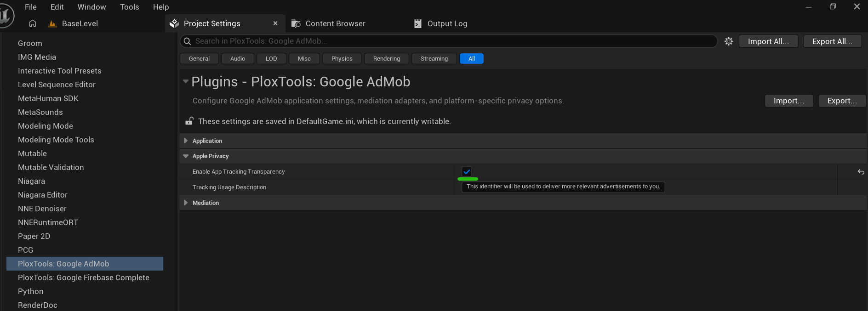
Task: Open the File menu
Action: click(x=31, y=7)
